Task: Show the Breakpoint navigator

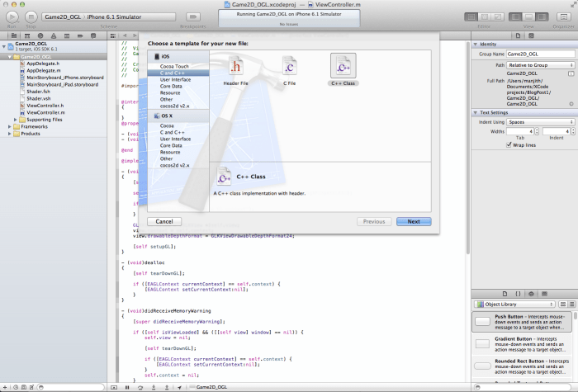Action: point(80,35)
